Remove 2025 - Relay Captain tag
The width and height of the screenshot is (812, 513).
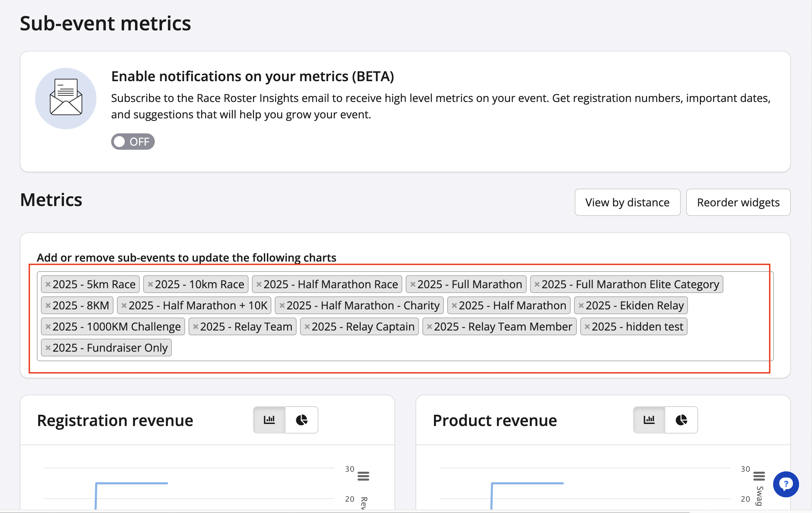[307, 326]
